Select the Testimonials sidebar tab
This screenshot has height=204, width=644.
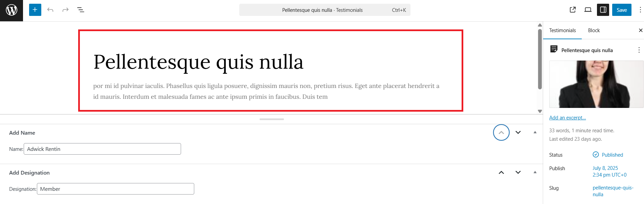pos(562,30)
